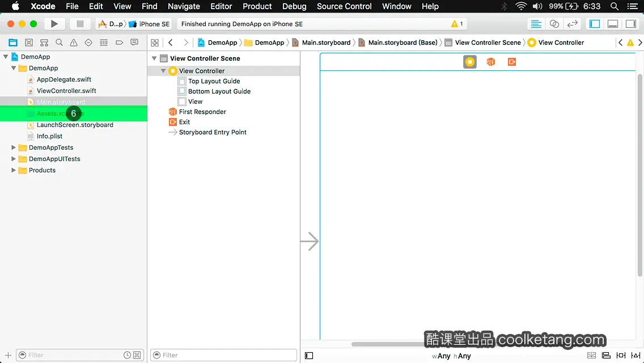This screenshot has width=644, height=363.
Task: Expand the DemoAppUITests folder
Action: pyautogui.click(x=14, y=159)
